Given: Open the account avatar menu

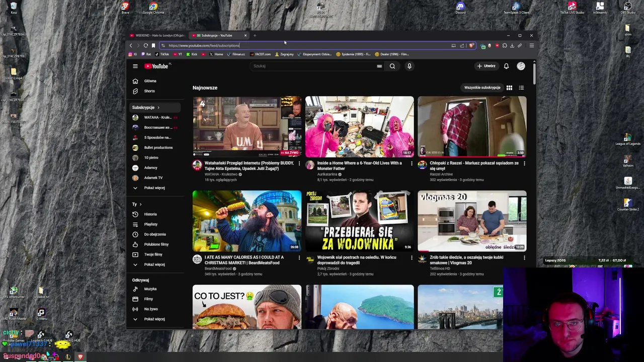Looking at the screenshot, I should pos(521,66).
